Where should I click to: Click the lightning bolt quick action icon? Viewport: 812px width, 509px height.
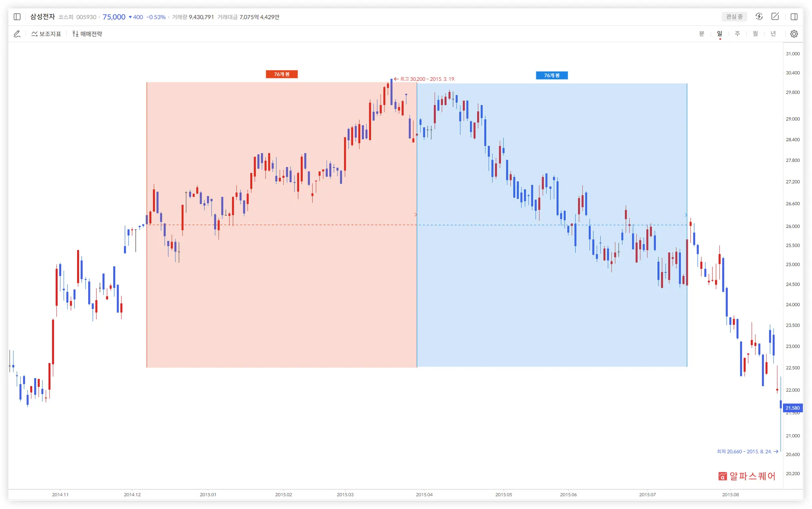(759, 17)
